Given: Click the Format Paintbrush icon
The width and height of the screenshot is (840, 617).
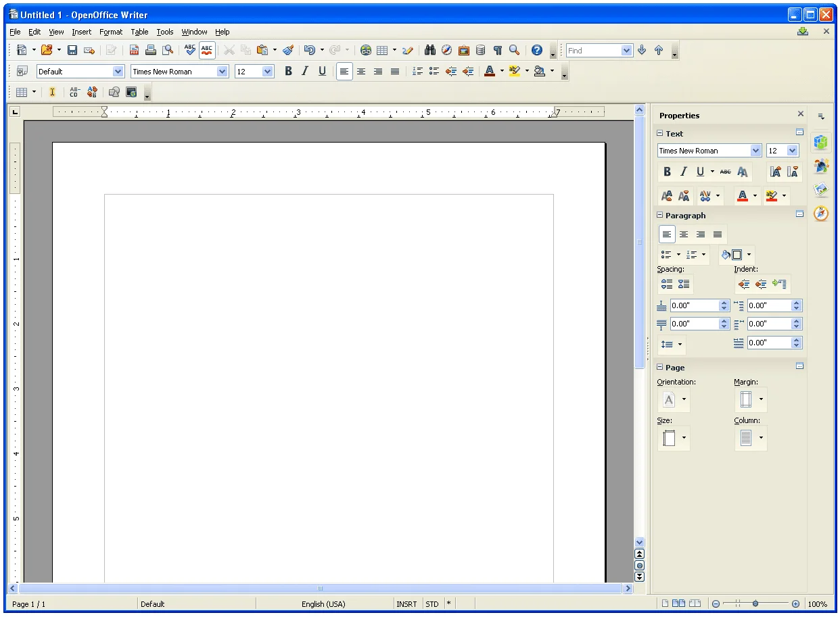Looking at the screenshot, I should click(x=288, y=50).
